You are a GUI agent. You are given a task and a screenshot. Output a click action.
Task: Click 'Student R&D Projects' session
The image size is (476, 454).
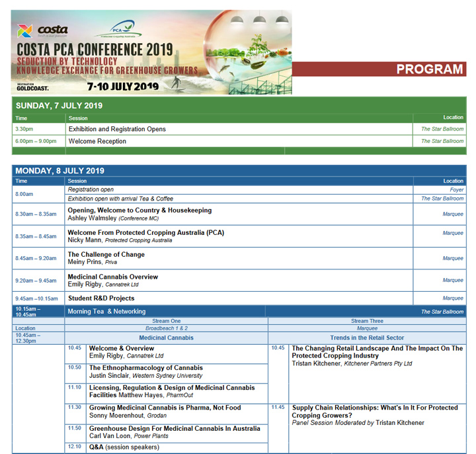click(x=101, y=298)
